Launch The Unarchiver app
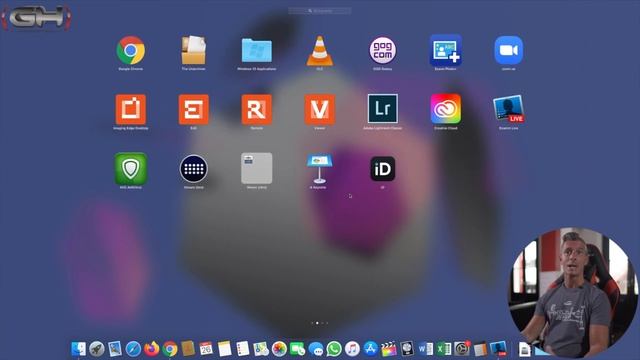640x360 pixels. [193, 51]
